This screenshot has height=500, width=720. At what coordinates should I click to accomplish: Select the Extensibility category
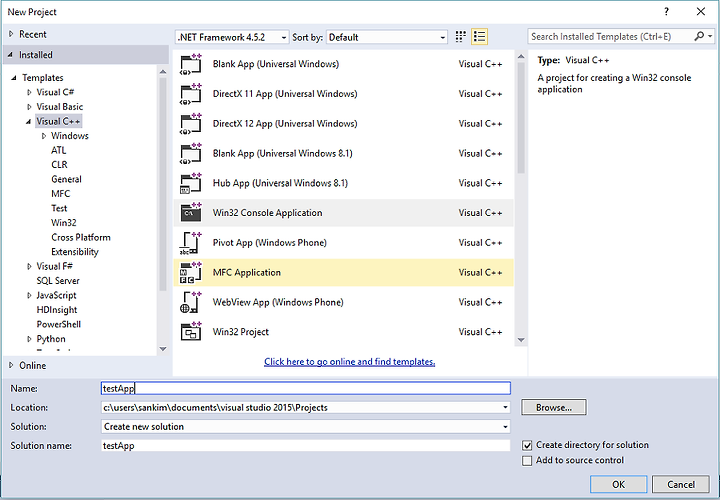tap(75, 252)
